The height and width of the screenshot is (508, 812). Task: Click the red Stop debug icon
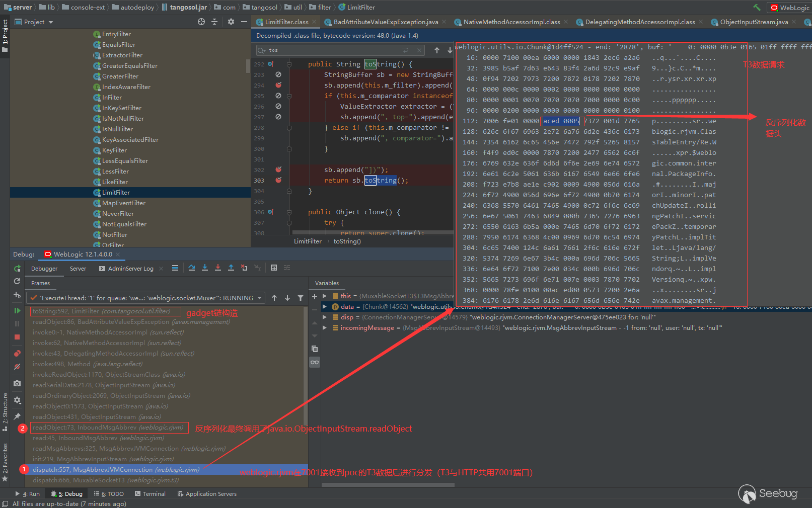pos(17,337)
